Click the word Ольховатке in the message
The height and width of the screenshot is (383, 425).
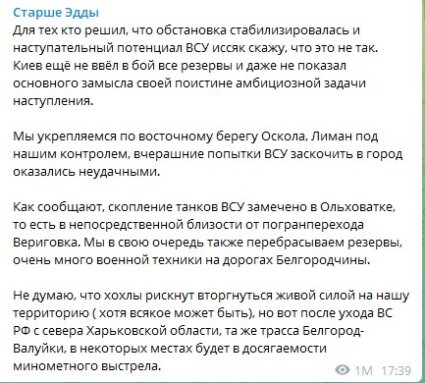pos(357,207)
